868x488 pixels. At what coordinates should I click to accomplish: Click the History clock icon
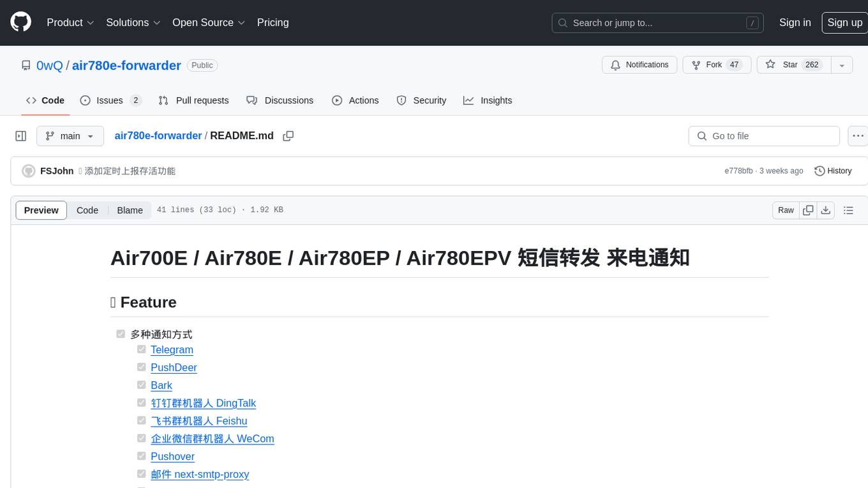coord(819,171)
